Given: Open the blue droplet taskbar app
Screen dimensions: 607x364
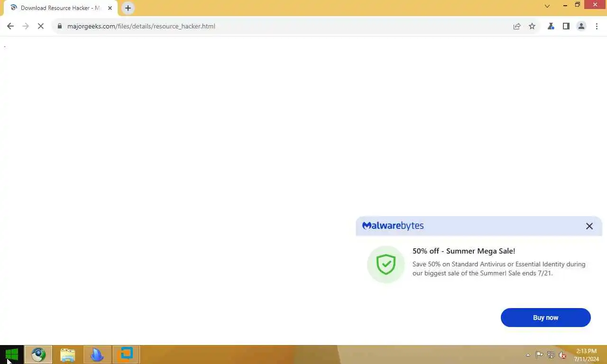Looking at the screenshot, I should [x=97, y=355].
